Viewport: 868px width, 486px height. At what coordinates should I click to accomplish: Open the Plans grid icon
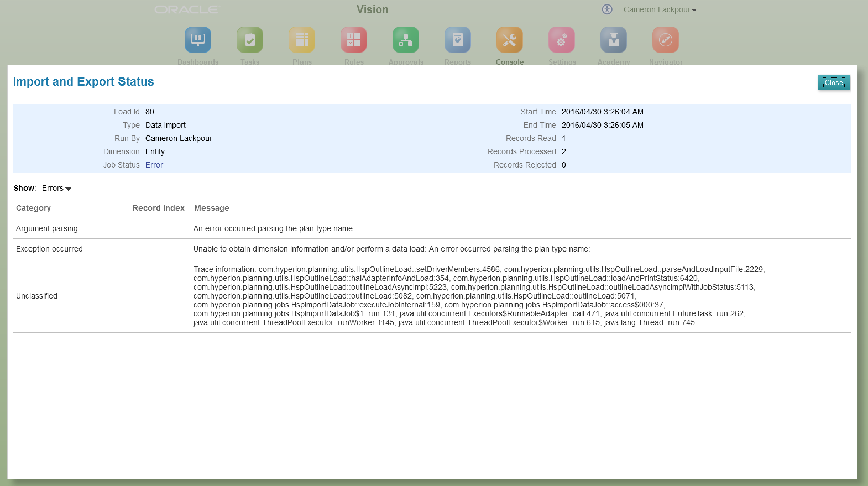pyautogui.click(x=302, y=40)
